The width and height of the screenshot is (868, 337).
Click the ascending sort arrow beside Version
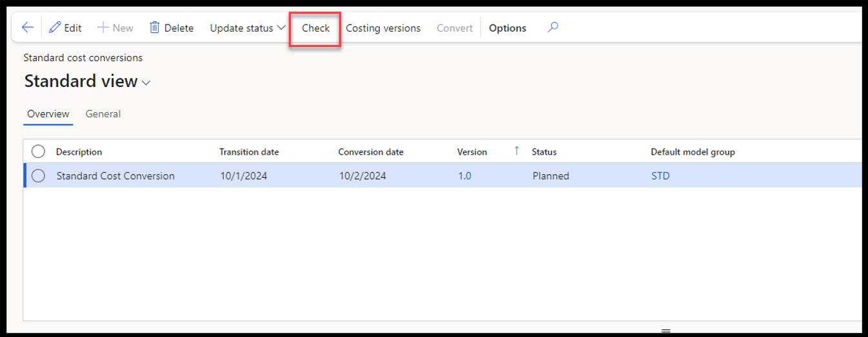click(x=517, y=151)
